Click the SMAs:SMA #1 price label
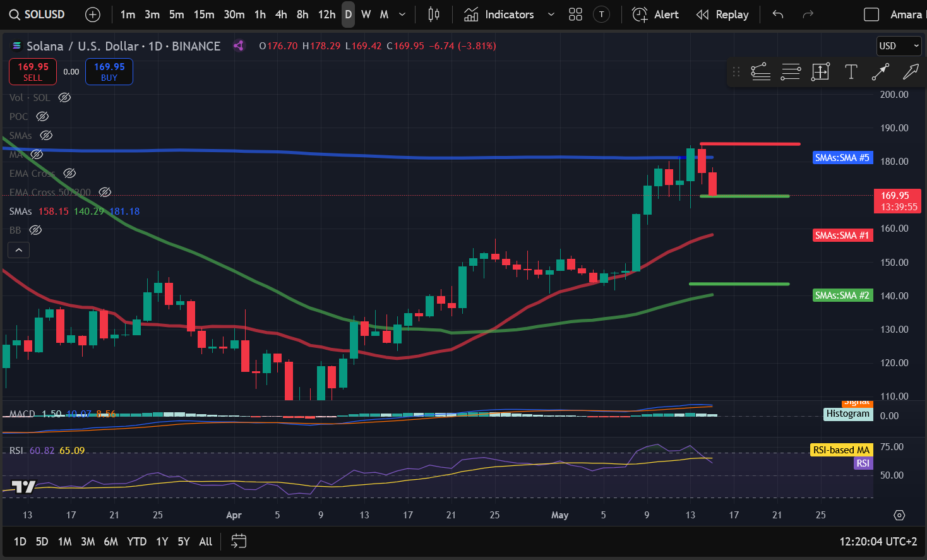Screen dimensions: 927x560 [x=842, y=235]
